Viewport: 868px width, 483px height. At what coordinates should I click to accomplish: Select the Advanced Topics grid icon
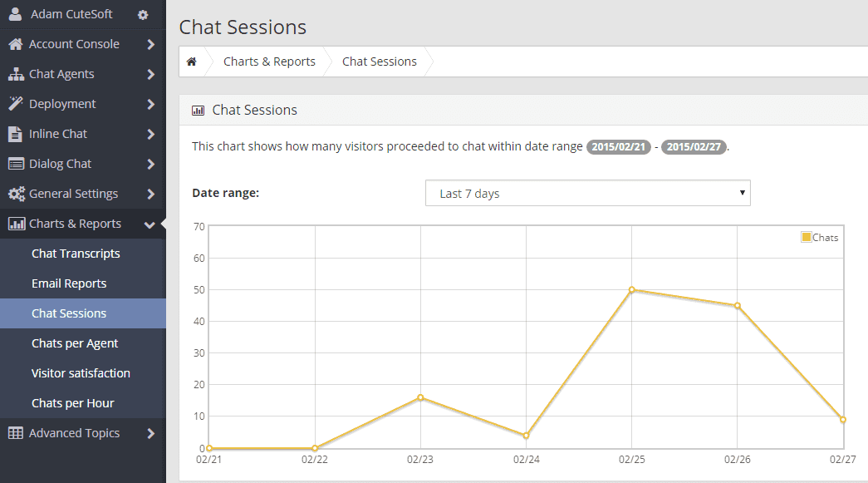click(16, 432)
